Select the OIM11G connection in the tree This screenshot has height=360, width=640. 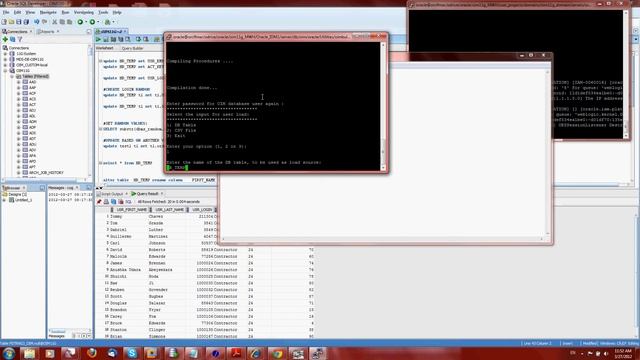tap(22, 71)
